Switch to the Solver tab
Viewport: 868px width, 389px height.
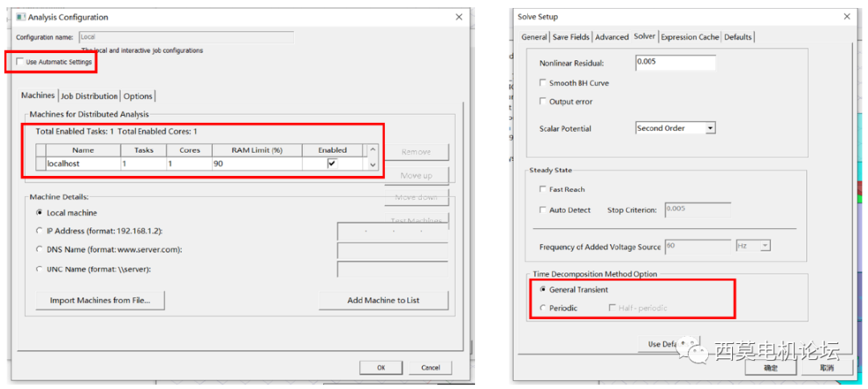coord(645,36)
